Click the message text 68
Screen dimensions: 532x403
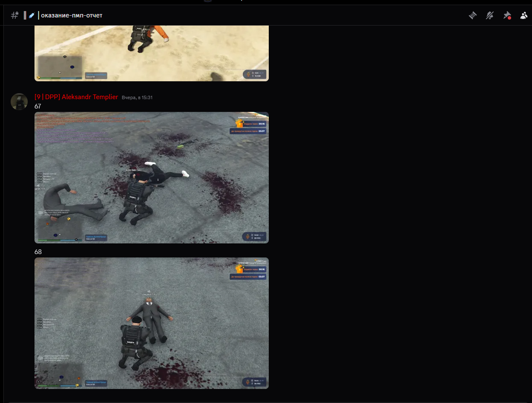tap(38, 252)
